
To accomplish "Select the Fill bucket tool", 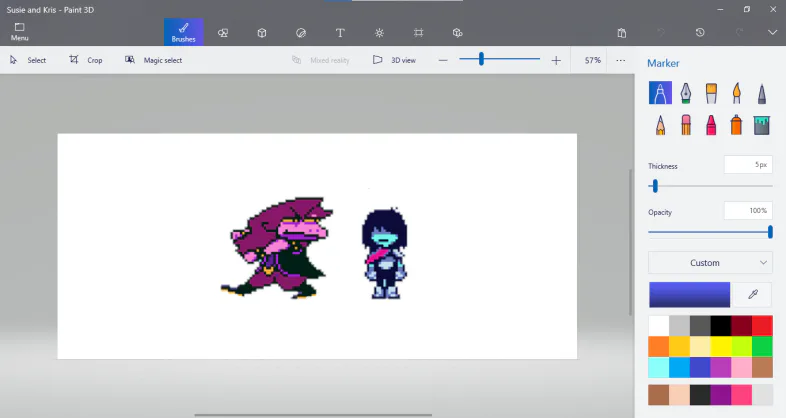I will [x=761, y=125].
